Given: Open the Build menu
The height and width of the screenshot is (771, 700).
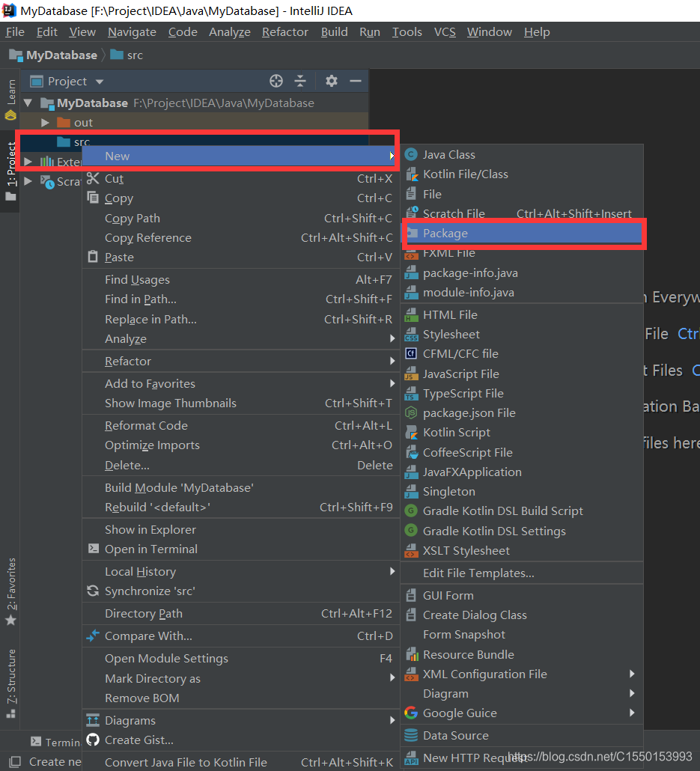Looking at the screenshot, I should (334, 32).
